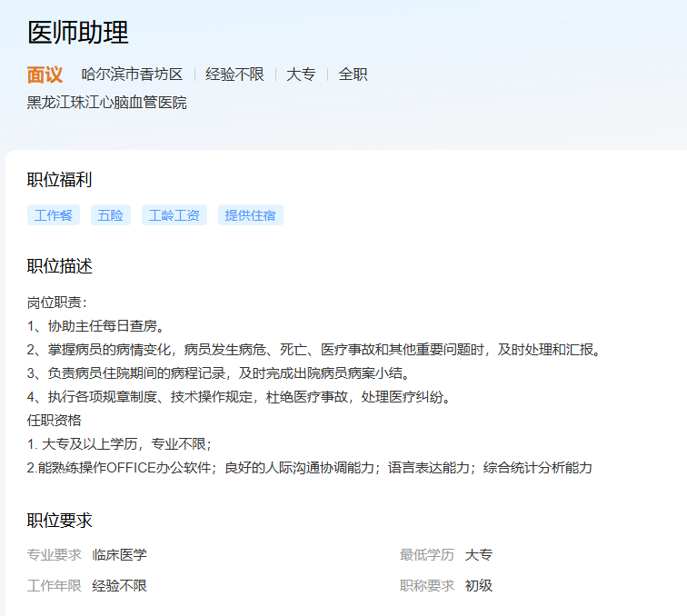Click the 职位要求 section heading

60,521
